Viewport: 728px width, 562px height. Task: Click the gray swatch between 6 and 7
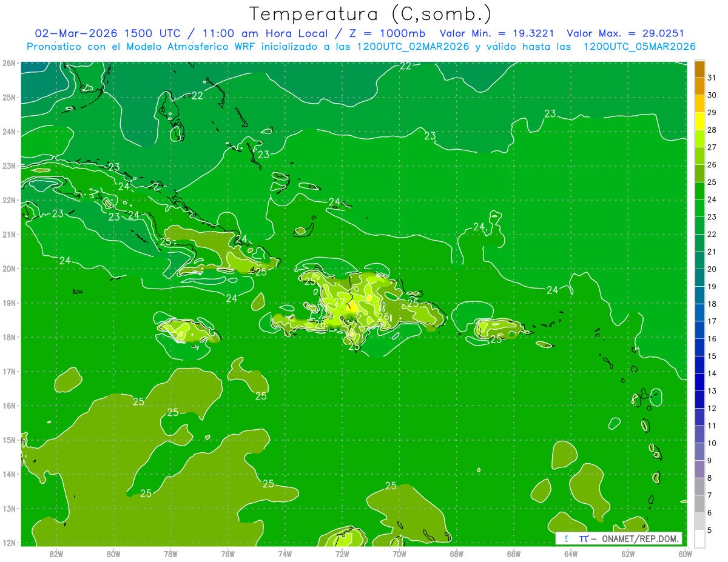699,503
